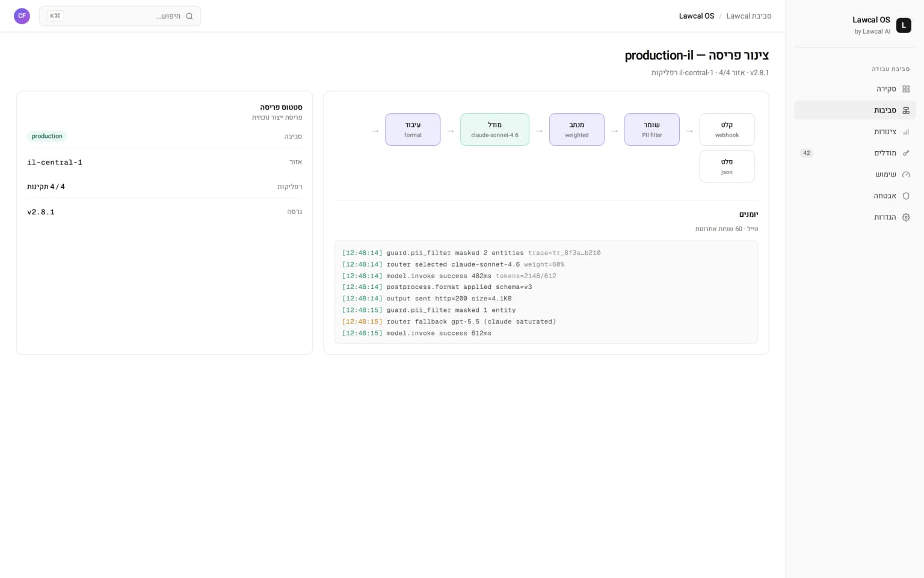
Task: Click the 42 badge beside מודלים
Action: tap(807, 153)
